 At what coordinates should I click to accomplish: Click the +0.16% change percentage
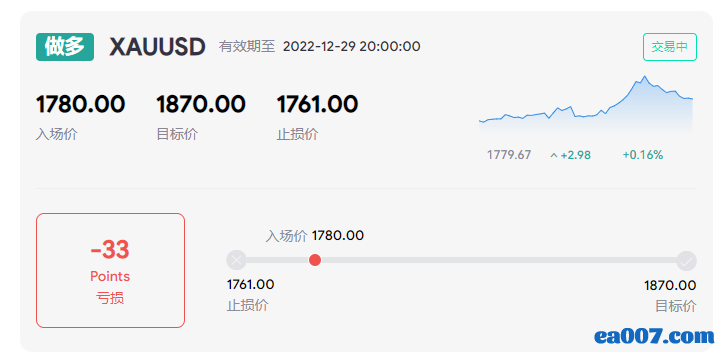point(643,155)
